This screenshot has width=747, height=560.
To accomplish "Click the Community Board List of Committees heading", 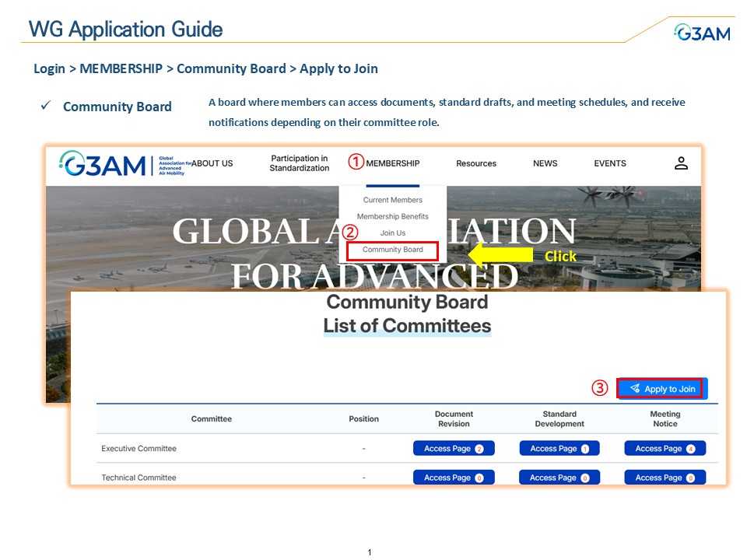I will pyautogui.click(x=407, y=314).
